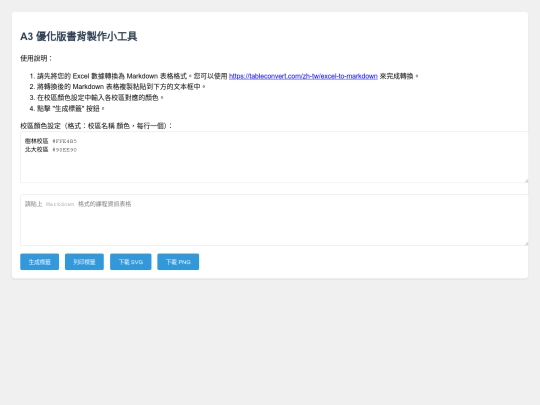Click instruction step 4 about 生成標籤

coord(71,108)
